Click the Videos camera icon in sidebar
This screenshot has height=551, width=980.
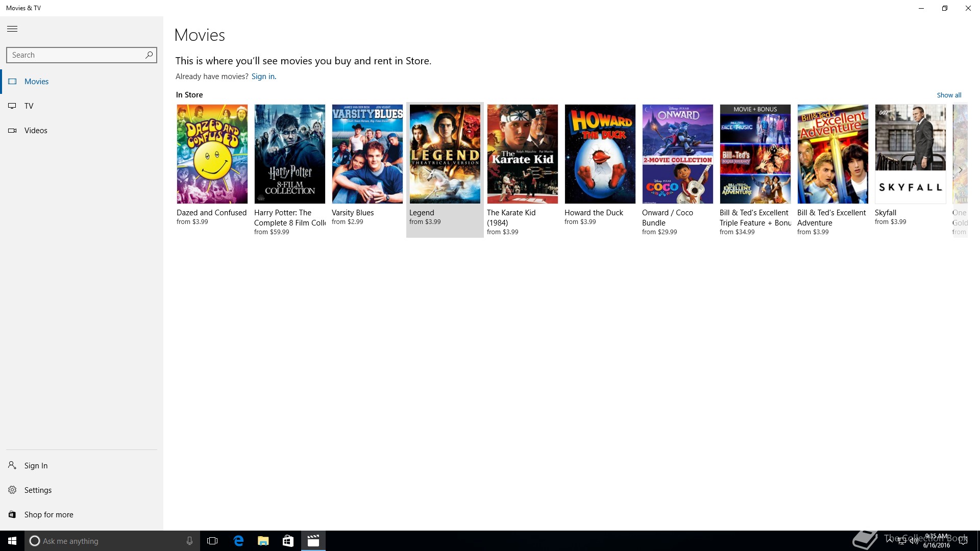(12, 131)
